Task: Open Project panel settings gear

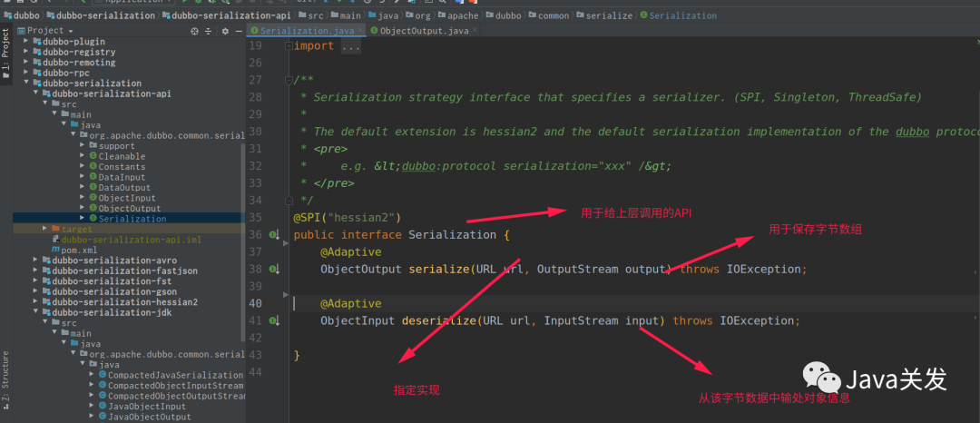Action: click(225, 31)
